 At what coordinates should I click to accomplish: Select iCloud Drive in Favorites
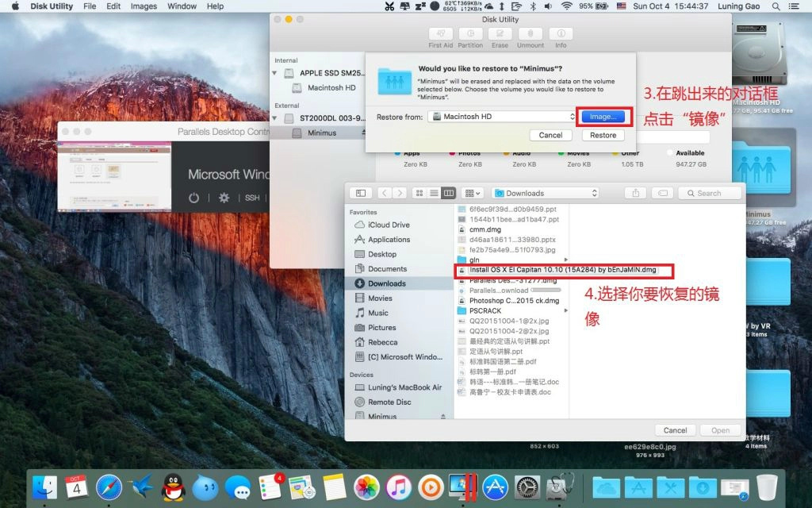coord(389,225)
